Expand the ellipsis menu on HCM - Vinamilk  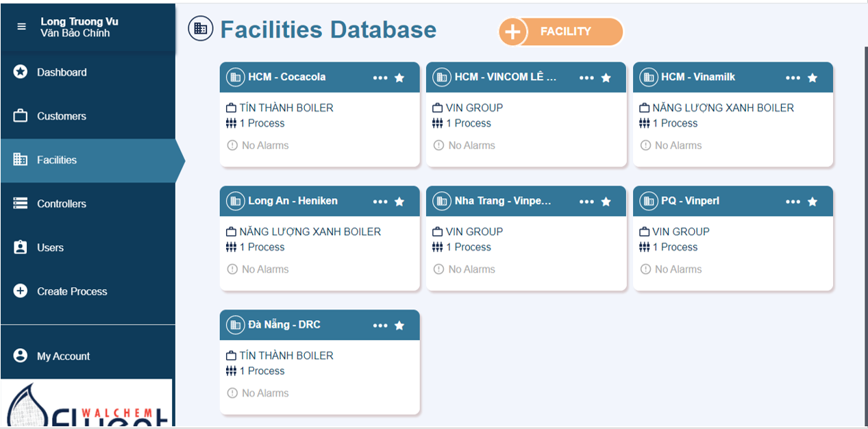coord(793,77)
